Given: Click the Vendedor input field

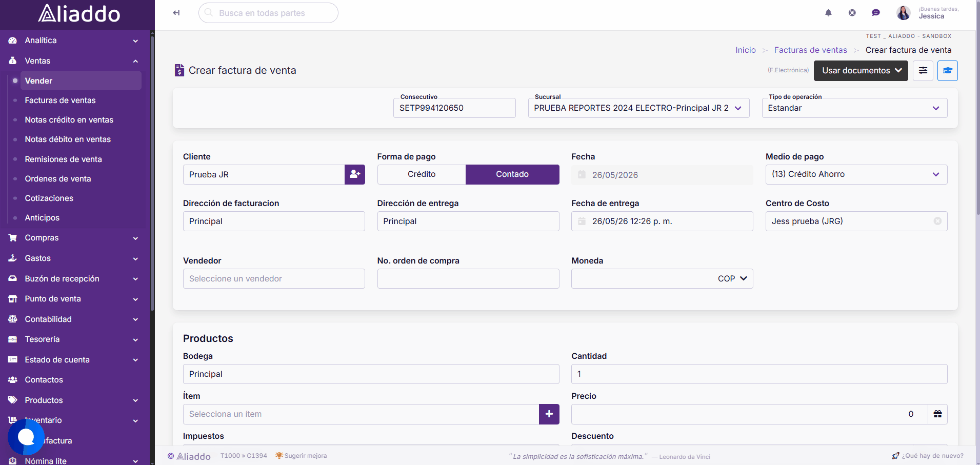Looking at the screenshot, I should pos(274,279).
